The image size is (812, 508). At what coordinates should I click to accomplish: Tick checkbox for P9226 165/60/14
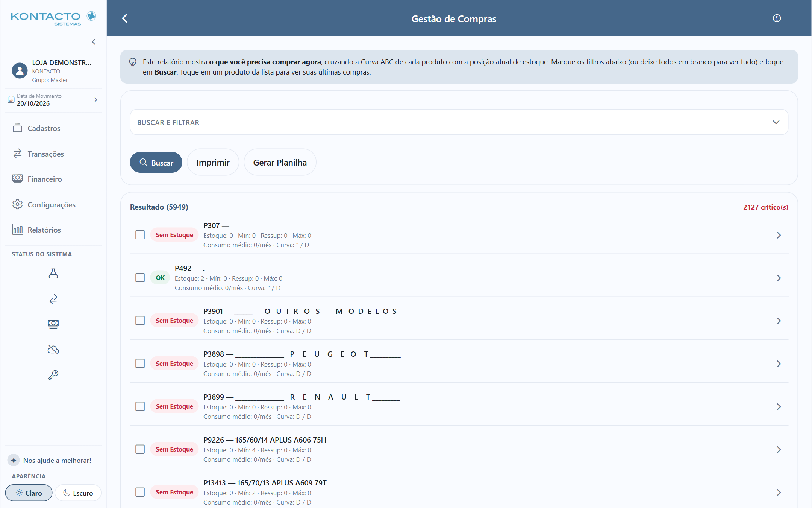(x=140, y=449)
